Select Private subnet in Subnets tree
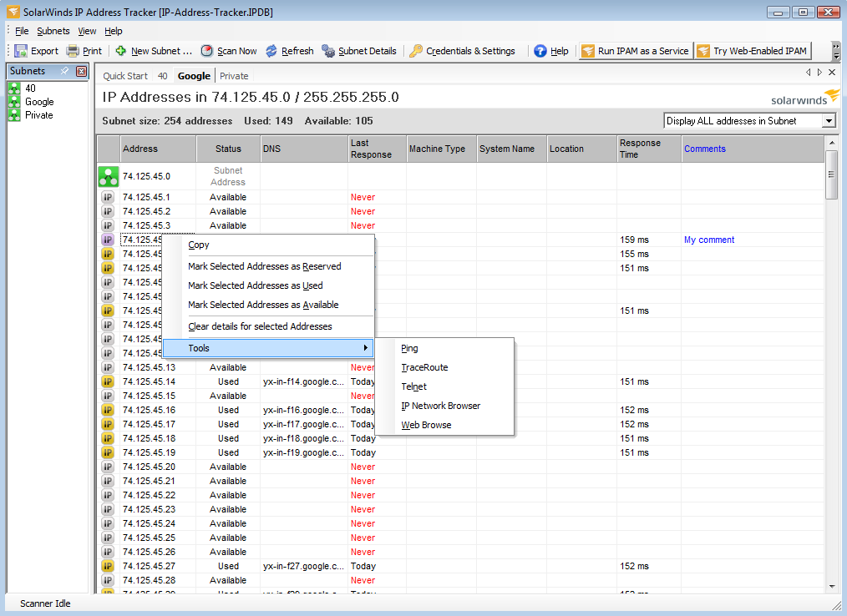This screenshot has width=847, height=616. 39,115
